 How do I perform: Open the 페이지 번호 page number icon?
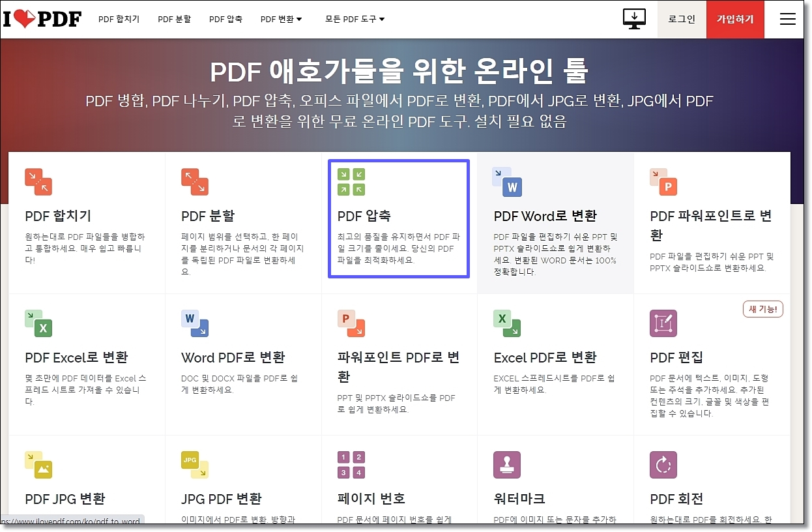351,465
